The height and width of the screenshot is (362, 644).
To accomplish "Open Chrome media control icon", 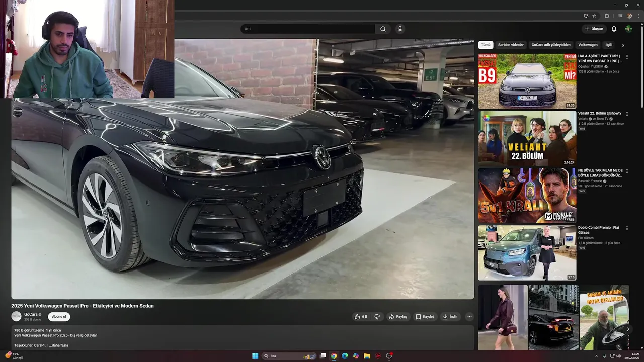I will [620, 16].
